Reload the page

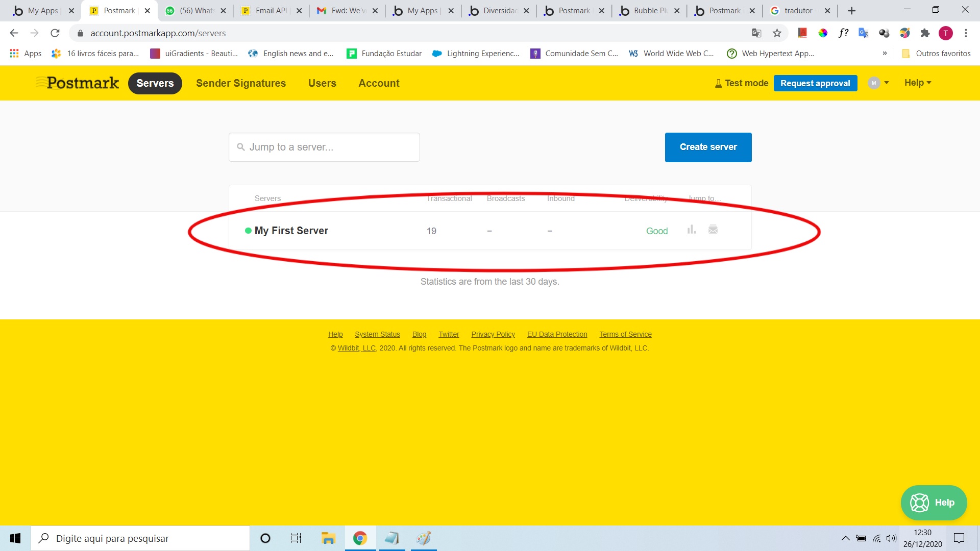55,33
